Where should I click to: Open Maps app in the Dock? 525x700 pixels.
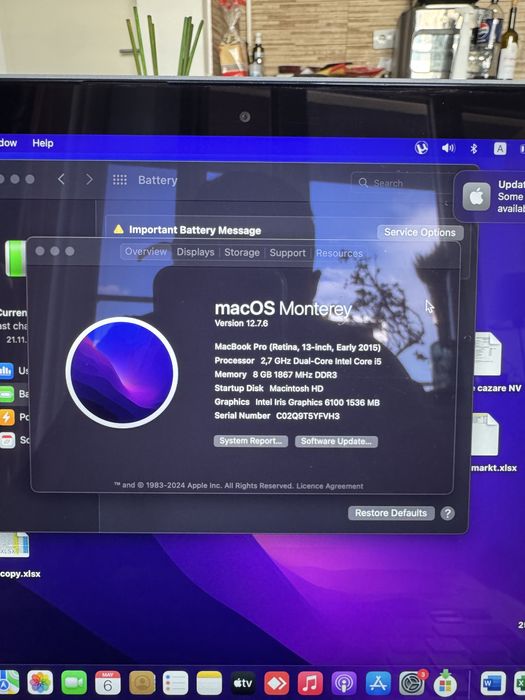[x=9, y=683]
